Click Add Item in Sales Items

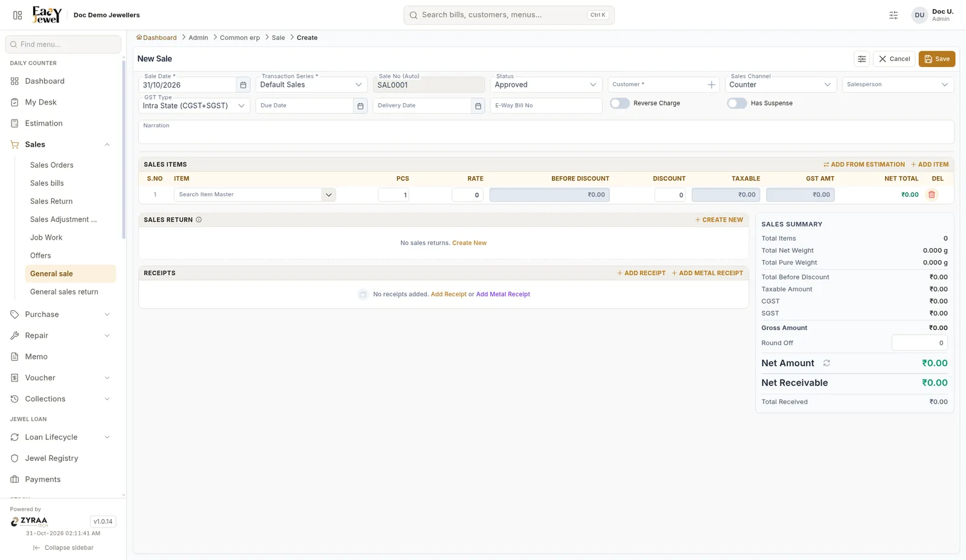(x=930, y=164)
